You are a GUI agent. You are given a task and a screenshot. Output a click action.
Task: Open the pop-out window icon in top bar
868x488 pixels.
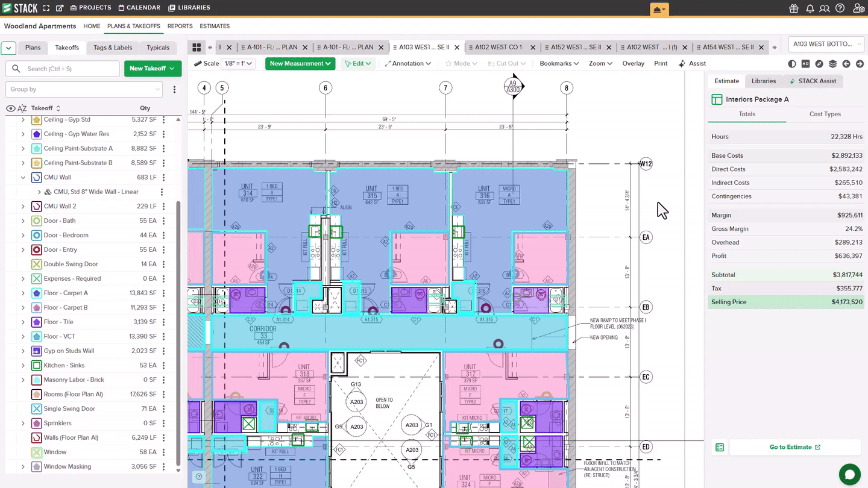[x=60, y=8]
